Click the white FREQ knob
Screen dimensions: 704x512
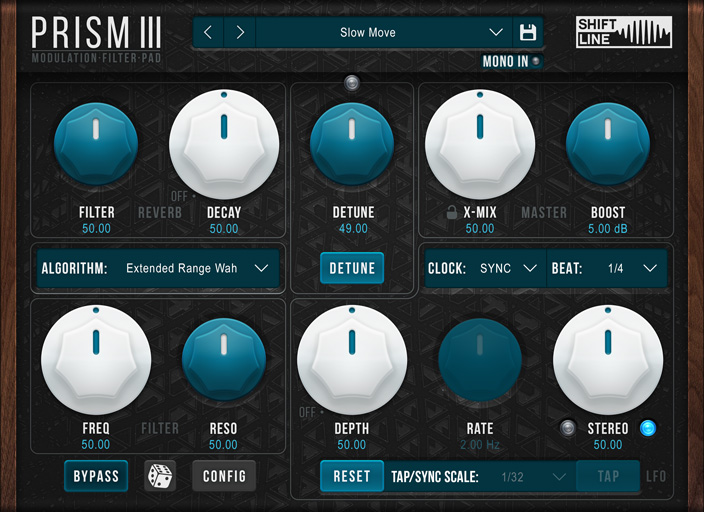click(96, 360)
